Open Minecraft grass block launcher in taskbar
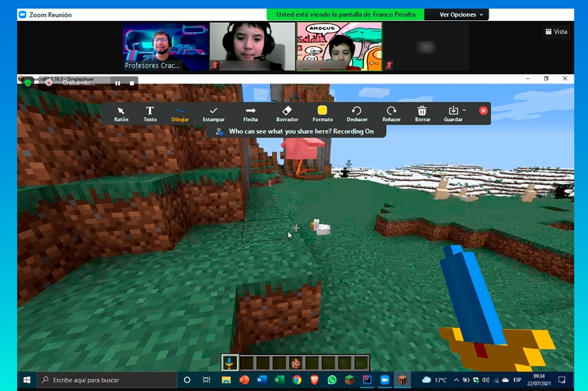Image resolution: width=588 pixels, height=391 pixels. click(x=349, y=380)
